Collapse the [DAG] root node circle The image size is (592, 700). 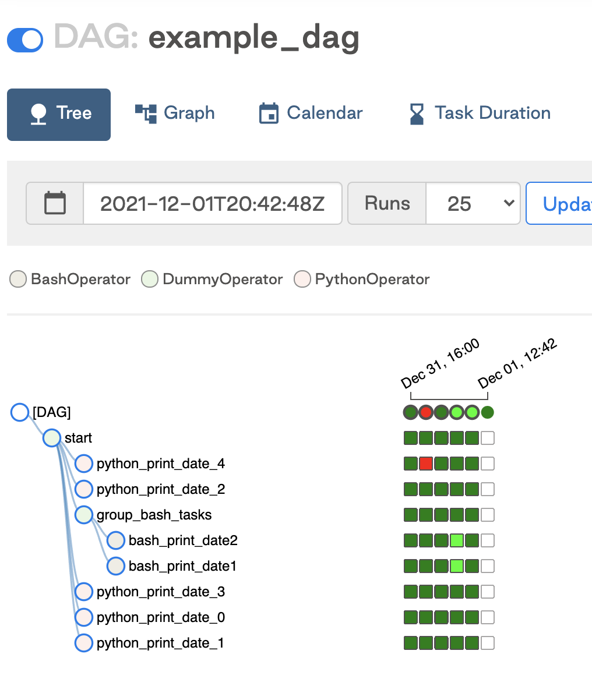[20, 412]
